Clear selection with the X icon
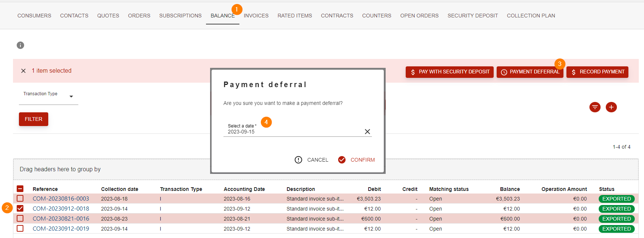 tap(23, 71)
